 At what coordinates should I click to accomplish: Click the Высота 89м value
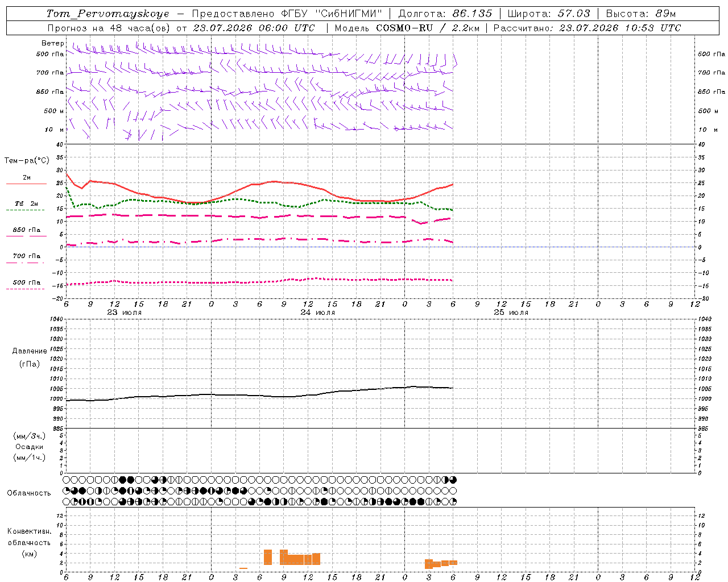666,14
